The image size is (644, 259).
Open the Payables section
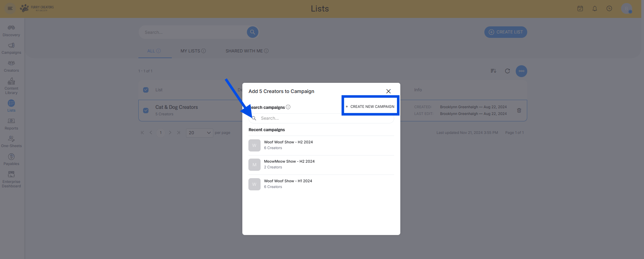click(x=11, y=160)
